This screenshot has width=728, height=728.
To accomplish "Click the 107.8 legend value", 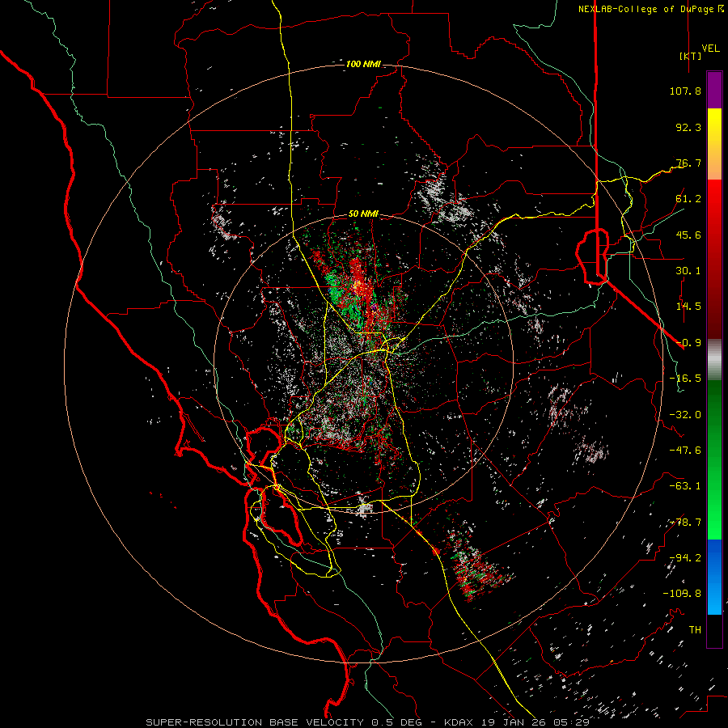I will click(x=685, y=91).
